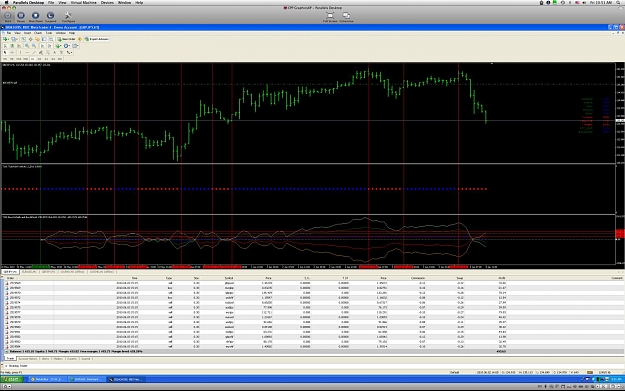
Task: Switch to Mailbox terminal tab
Action: point(58,359)
